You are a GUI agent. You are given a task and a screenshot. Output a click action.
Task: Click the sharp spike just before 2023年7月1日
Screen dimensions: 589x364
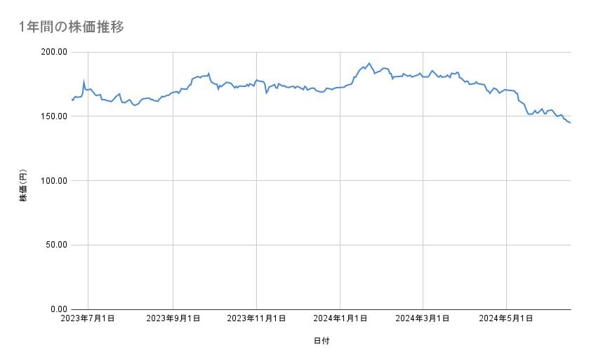pos(84,81)
